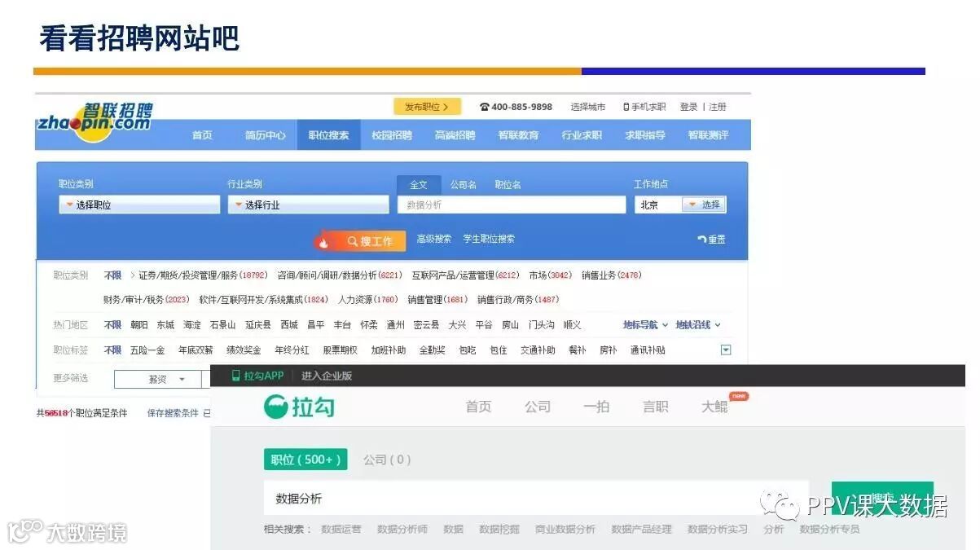This screenshot has height=550, width=980.
Task: Select 职位搜索 nav item
Action: click(x=328, y=135)
